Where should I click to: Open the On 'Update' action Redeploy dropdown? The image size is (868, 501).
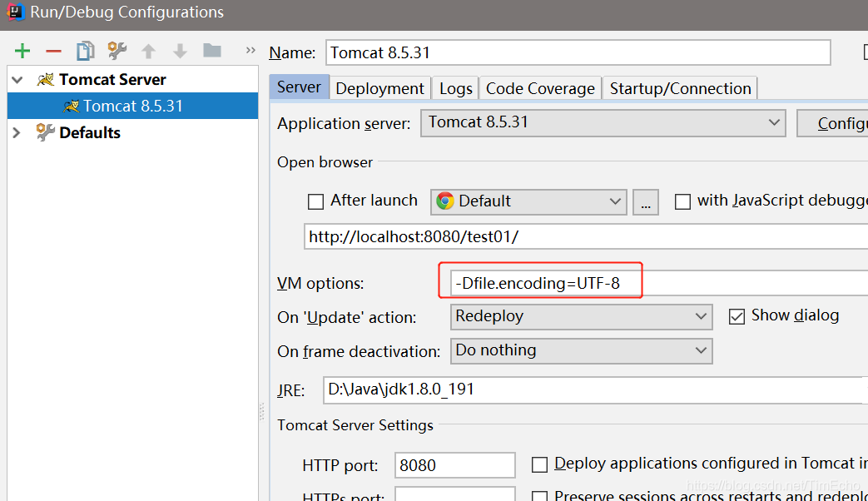(x=581, y=316)
